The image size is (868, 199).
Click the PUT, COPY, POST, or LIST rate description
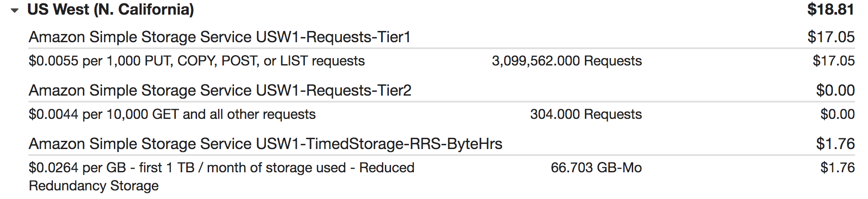coord(197,61)
